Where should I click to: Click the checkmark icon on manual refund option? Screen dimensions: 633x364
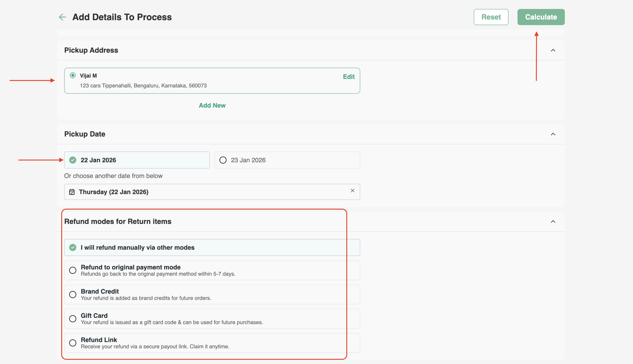click(73, 247)
